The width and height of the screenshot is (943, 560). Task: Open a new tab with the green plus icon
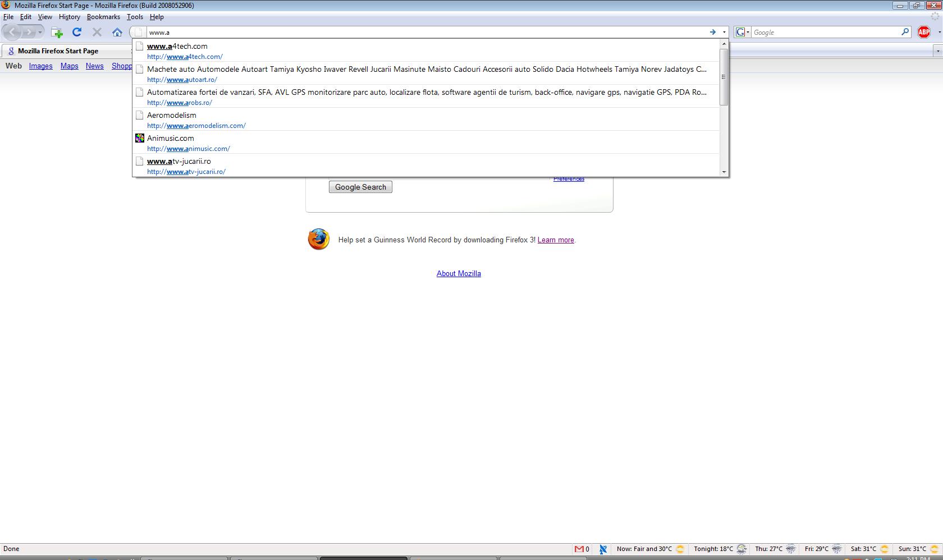(57, 32)
